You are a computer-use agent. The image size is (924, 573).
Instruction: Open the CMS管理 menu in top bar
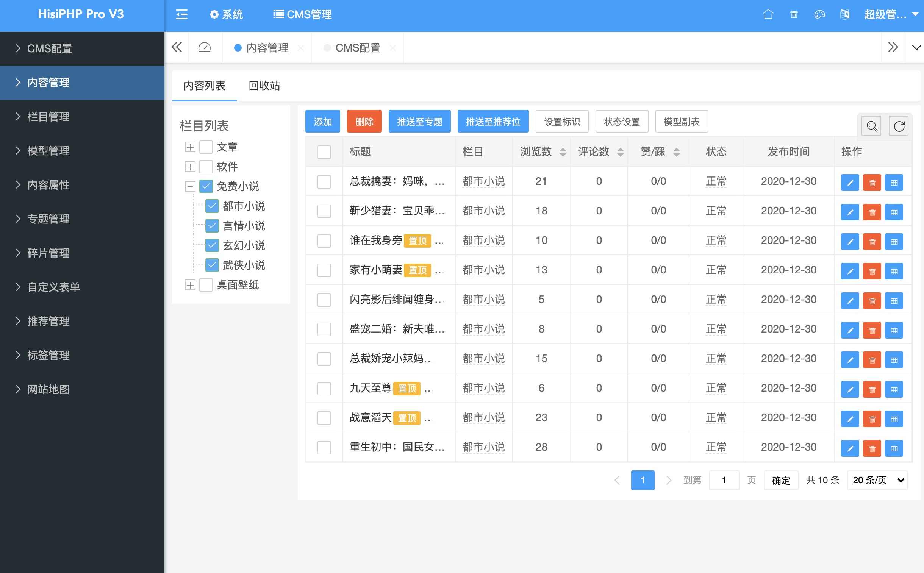point(301,14)
